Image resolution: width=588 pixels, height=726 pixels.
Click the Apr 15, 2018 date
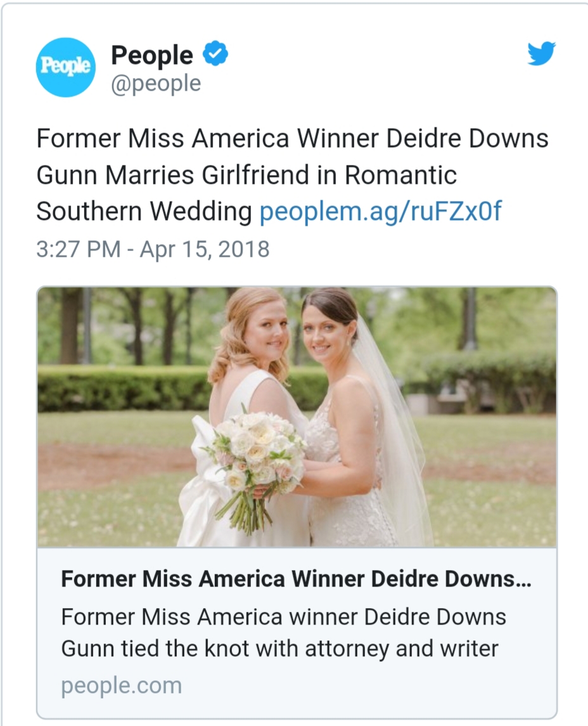pyautogui.click(x=205, y=249)
